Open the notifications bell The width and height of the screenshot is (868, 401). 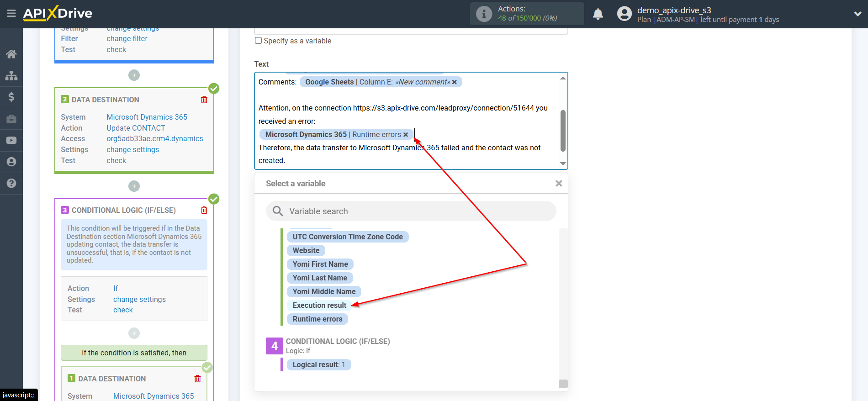coord(598,14)
